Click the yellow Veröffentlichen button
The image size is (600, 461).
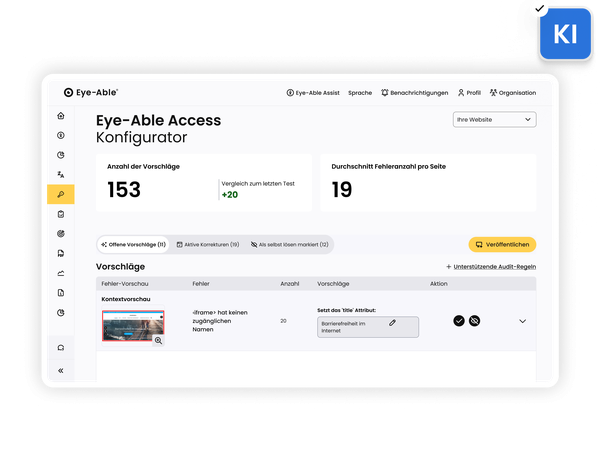click(x=502, y=244)
